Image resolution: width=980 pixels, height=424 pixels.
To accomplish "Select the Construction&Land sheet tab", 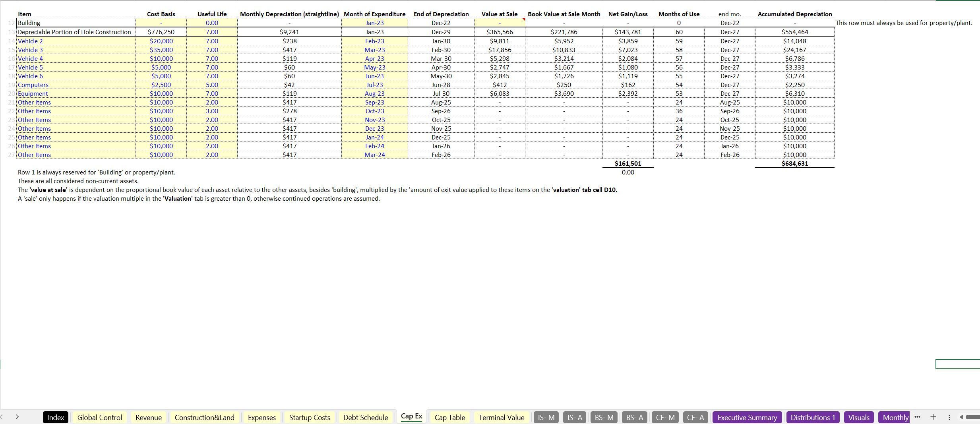I will (205, 417).
